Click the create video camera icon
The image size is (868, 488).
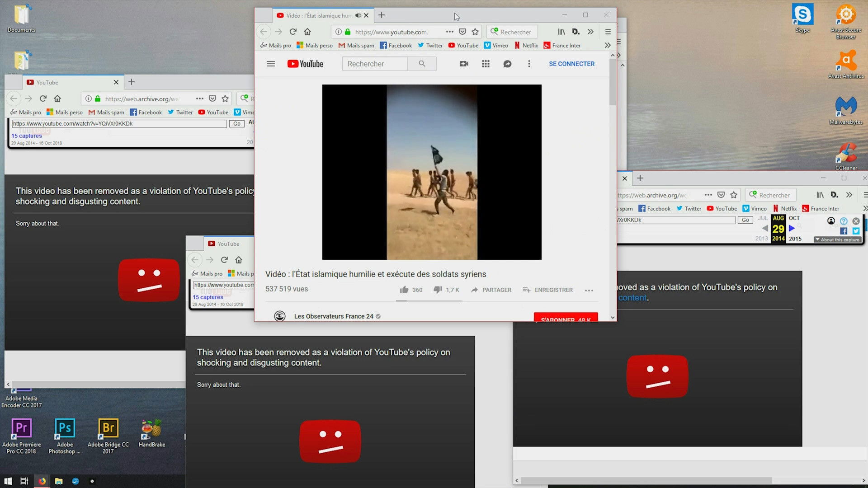point(464,64)
